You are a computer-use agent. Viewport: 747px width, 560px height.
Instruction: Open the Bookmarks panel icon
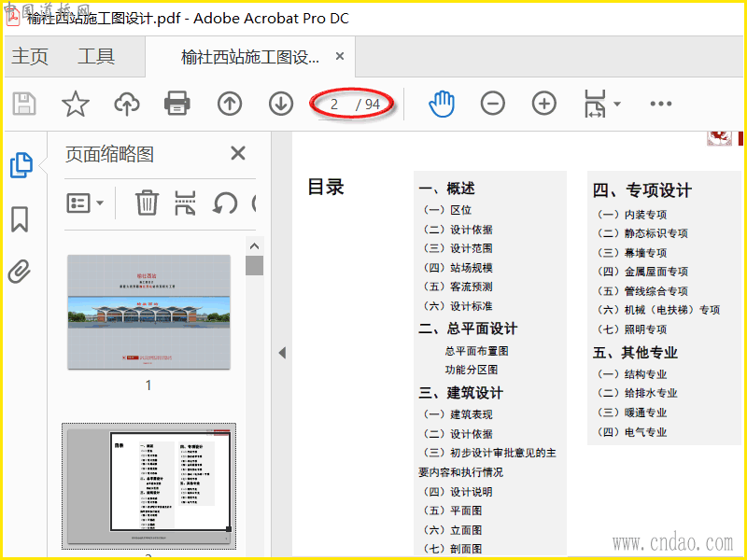[x=20, y=219]
